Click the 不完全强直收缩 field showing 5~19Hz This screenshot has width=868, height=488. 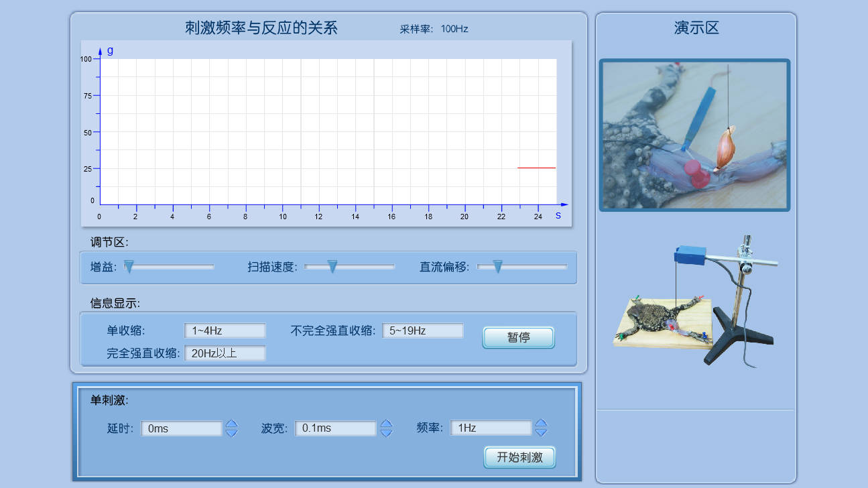click(x=422, y=330)
